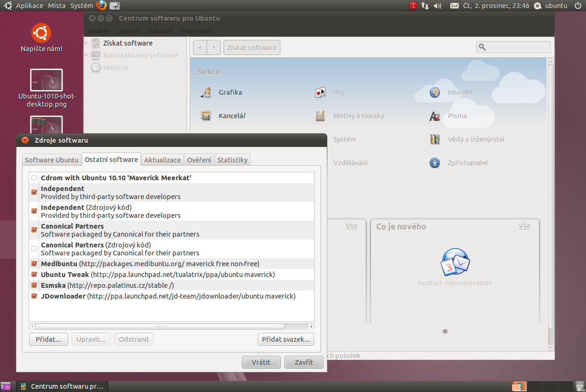The height and width of the screenshot is (392, 586).
Task: Click the left arrow of sources list scrollbar
Action: point(31,326)
